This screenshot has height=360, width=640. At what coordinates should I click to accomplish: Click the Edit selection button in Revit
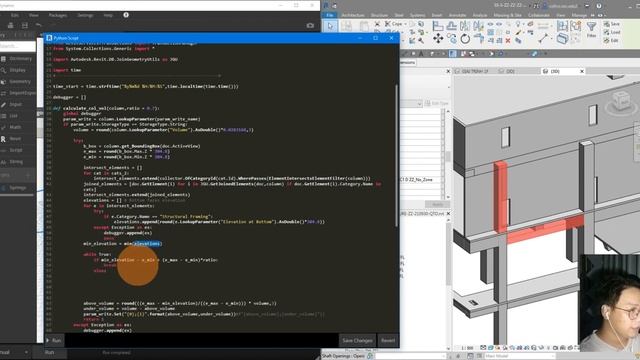tap(611, 40)
